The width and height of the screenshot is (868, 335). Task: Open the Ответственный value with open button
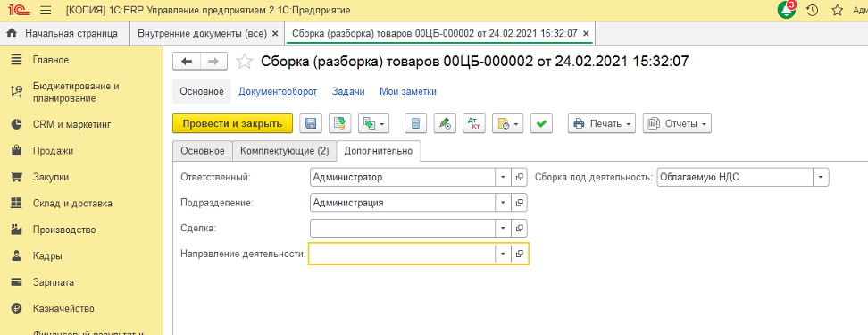point(519,178)
